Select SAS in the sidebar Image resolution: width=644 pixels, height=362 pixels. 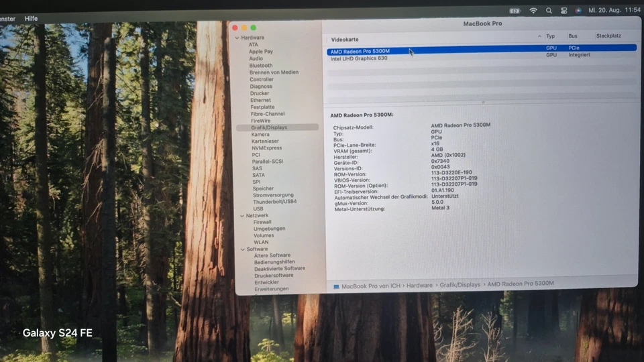257,169
